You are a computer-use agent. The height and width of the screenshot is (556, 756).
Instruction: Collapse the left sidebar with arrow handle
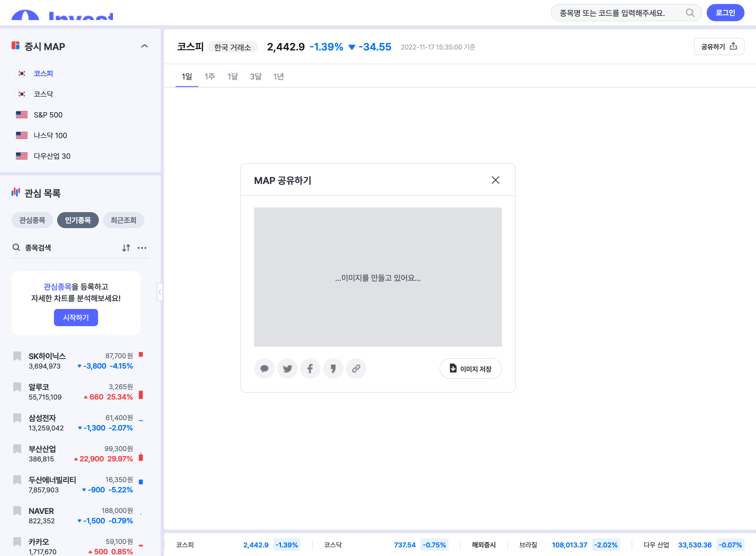tap(160, 292)
